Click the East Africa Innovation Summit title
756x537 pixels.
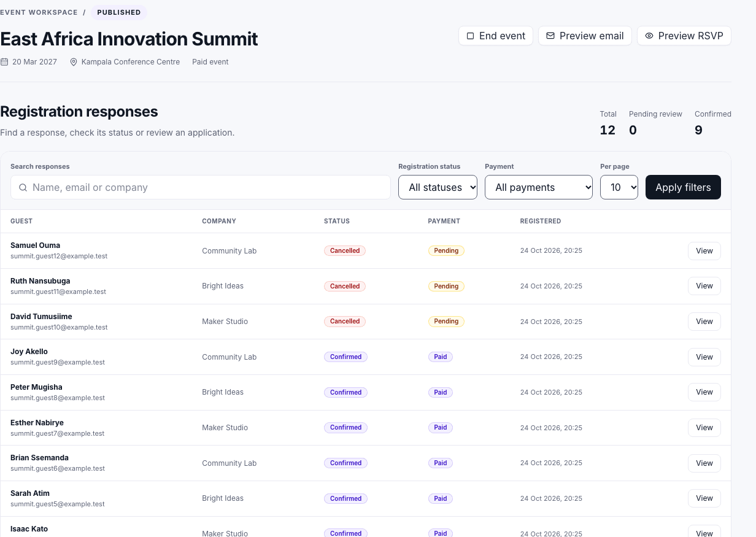(129, 39)
